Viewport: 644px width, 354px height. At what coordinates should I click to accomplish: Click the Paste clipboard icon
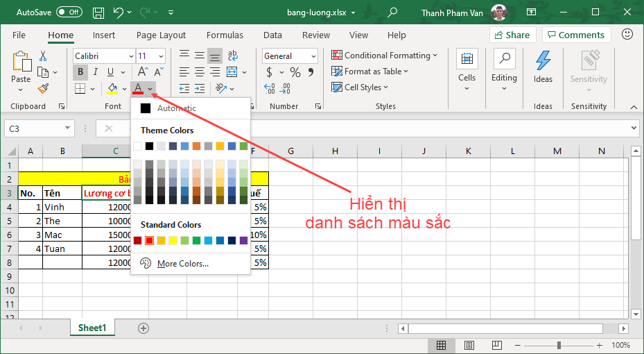coord(21,62)
